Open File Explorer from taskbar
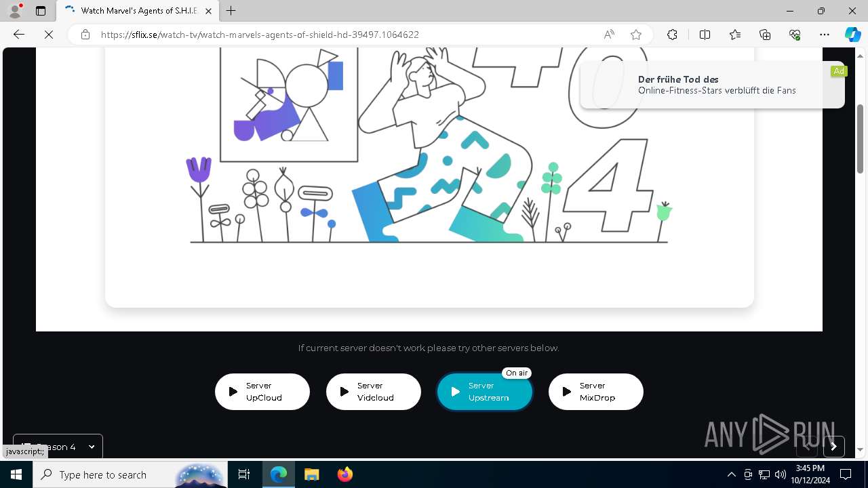The width and height of the screenshot is (868, 488). click(311, 474)
